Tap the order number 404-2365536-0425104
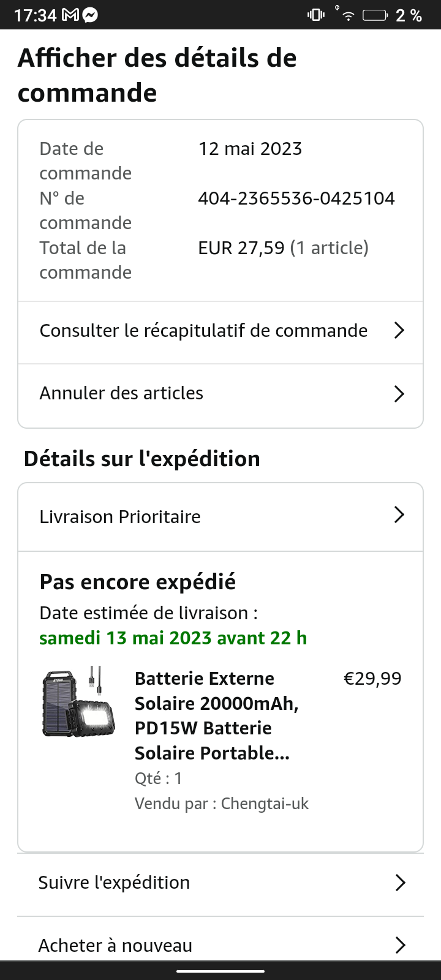The width and height of the screenshot is (441, 980). pos(296,198)
